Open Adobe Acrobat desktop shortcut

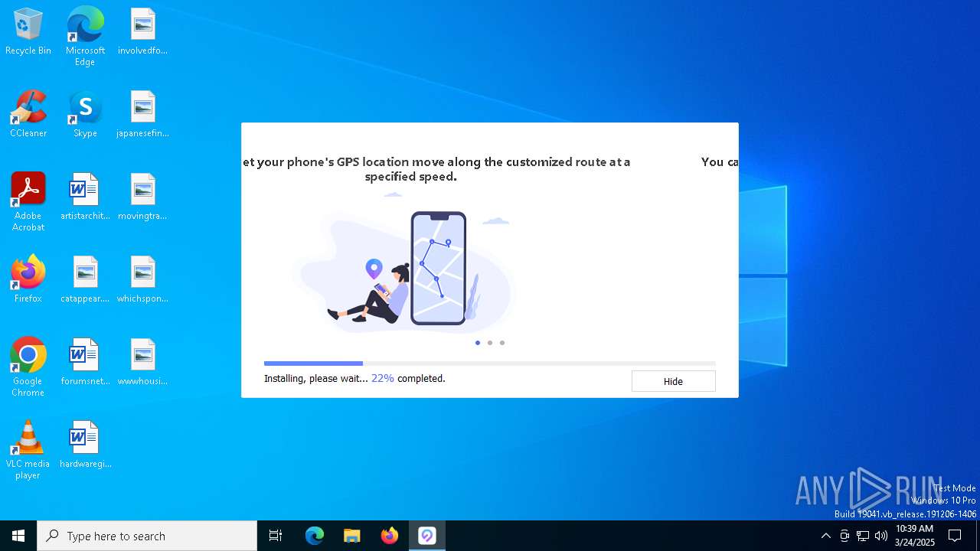28,202
